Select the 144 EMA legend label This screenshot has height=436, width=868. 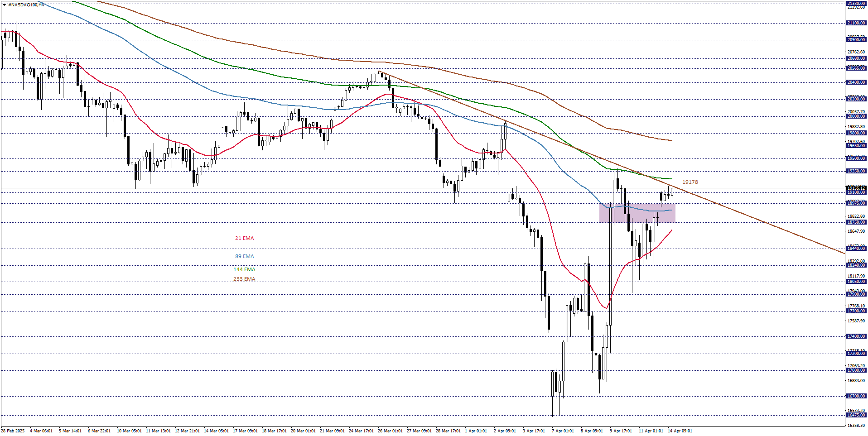click(244, 269)
